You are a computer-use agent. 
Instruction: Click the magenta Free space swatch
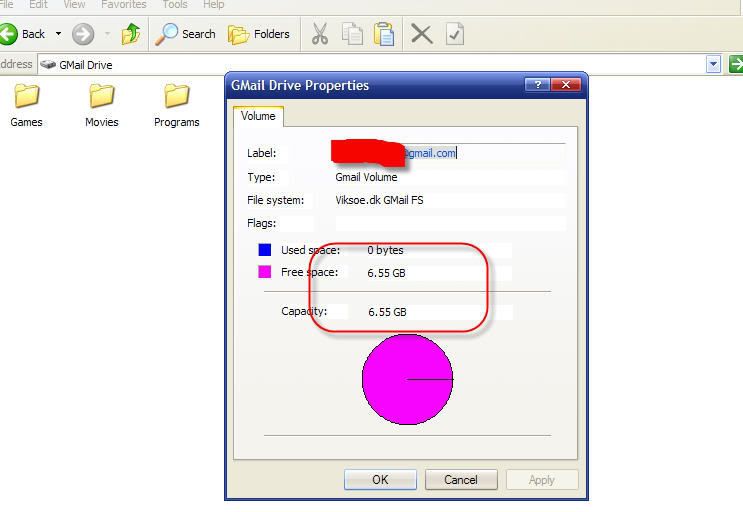pos(264,272)
